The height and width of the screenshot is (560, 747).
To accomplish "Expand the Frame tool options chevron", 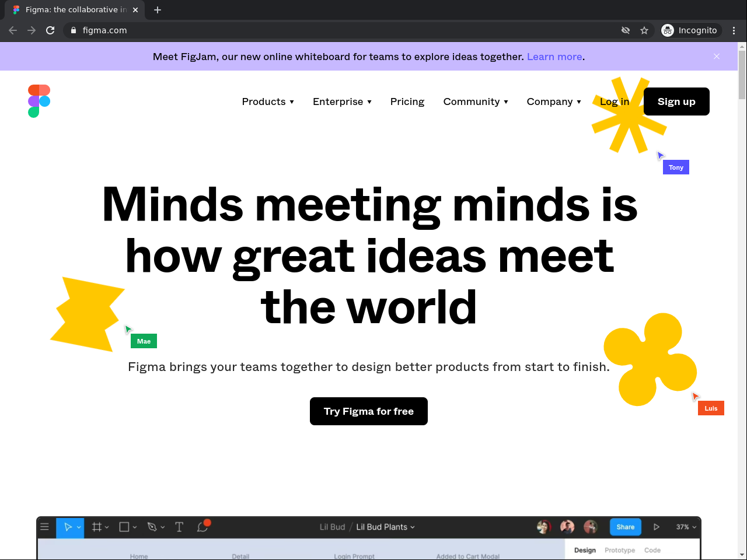I will point(107,527).
